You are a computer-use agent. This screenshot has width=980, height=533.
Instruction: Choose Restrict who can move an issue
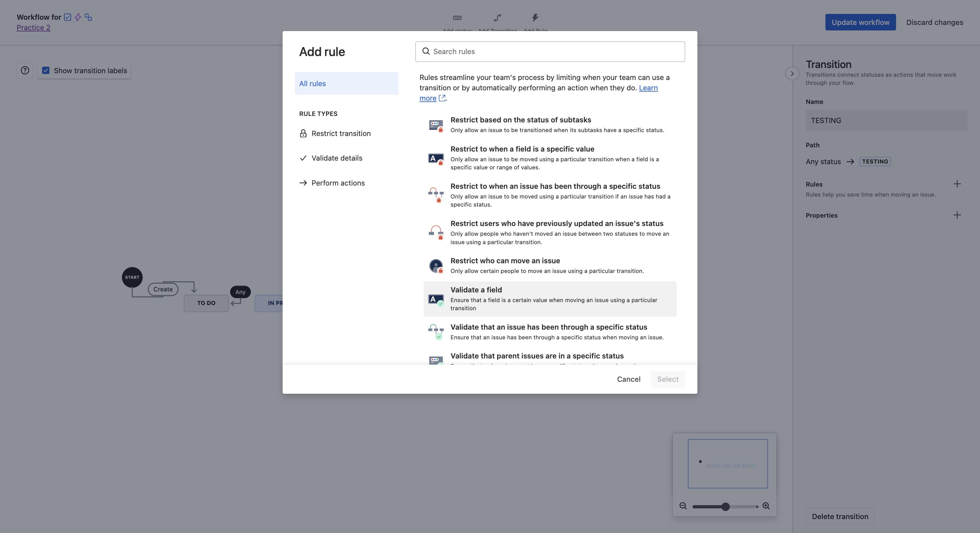pyautogui.click(x=550, y=265)
